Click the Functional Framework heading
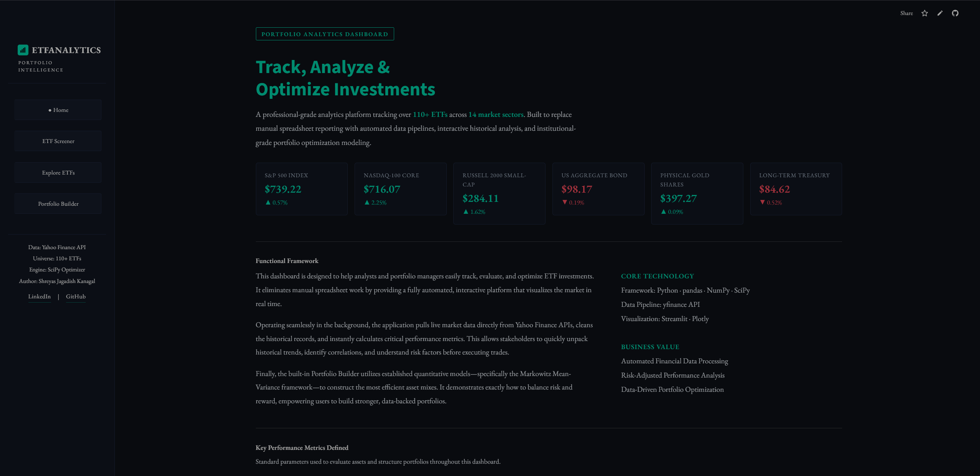 click(287, 261)
